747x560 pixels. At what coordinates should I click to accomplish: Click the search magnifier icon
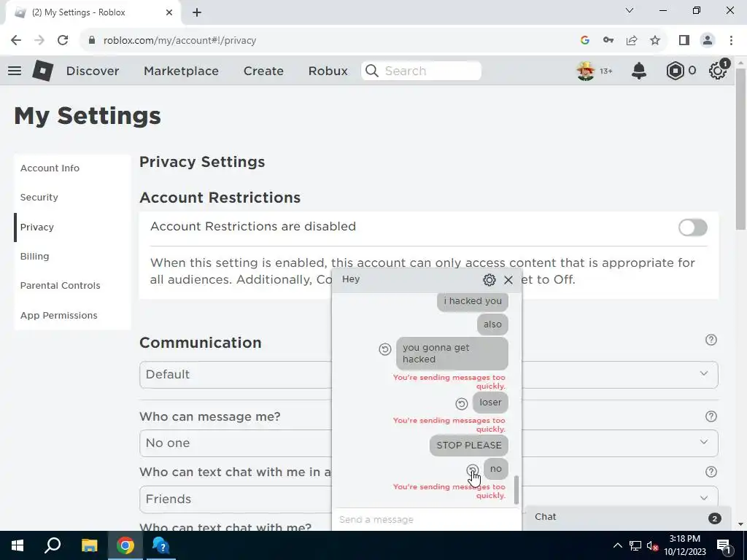click(371, 71)
